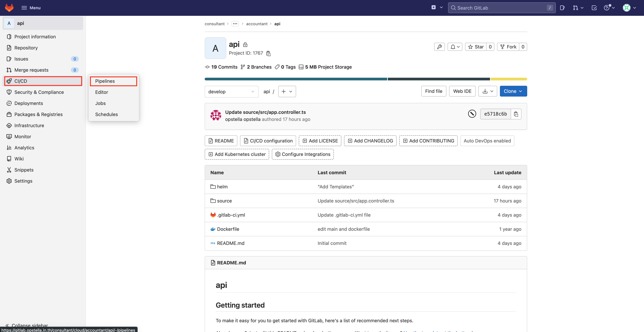Open the 0 Tags link

285,67
